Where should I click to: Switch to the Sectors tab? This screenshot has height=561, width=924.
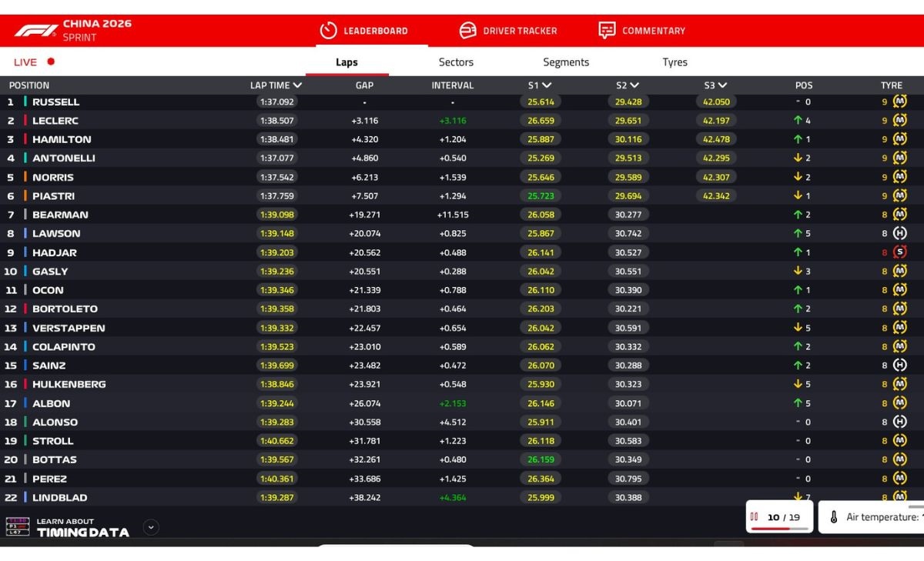coord(456,62)
